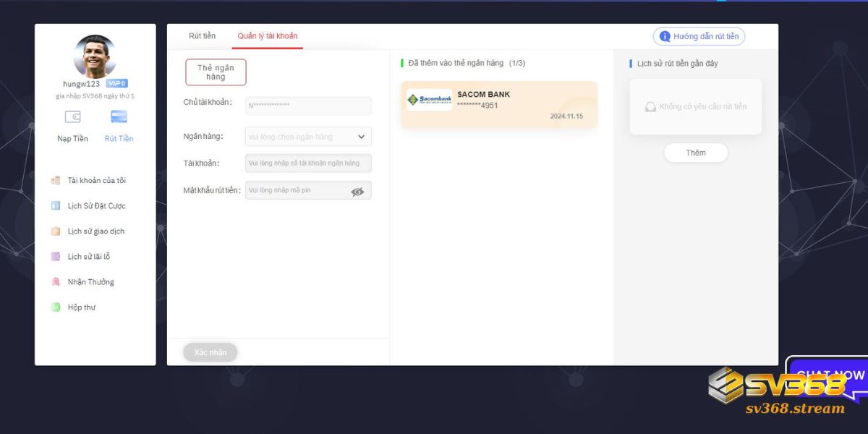Click the Tài khoản number input field
This screenshot has height=434, width=868.
point(308,163)
